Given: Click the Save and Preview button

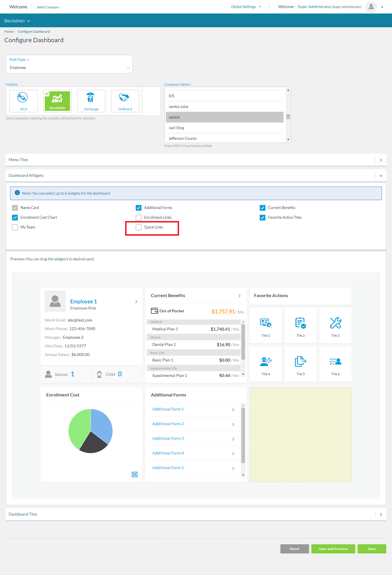Looking at the screenshot, I should tap(333, 549).
